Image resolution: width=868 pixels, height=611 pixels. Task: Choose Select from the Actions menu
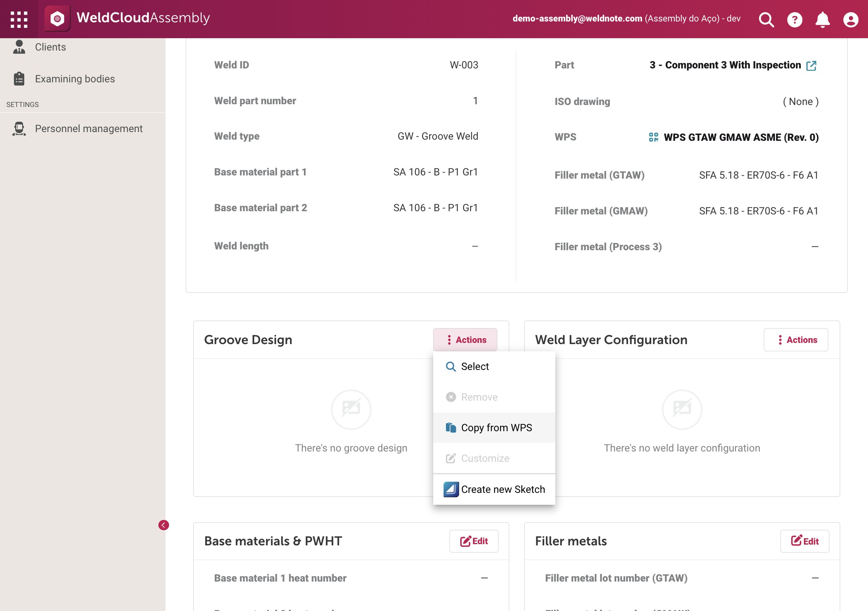(x=494, y=366)
